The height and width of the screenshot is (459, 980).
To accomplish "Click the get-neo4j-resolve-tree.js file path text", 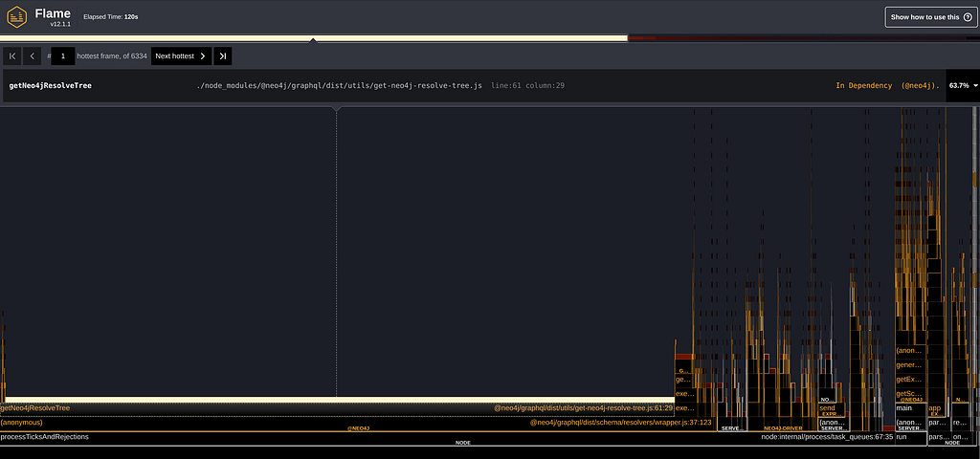I will tap(340, 85).
